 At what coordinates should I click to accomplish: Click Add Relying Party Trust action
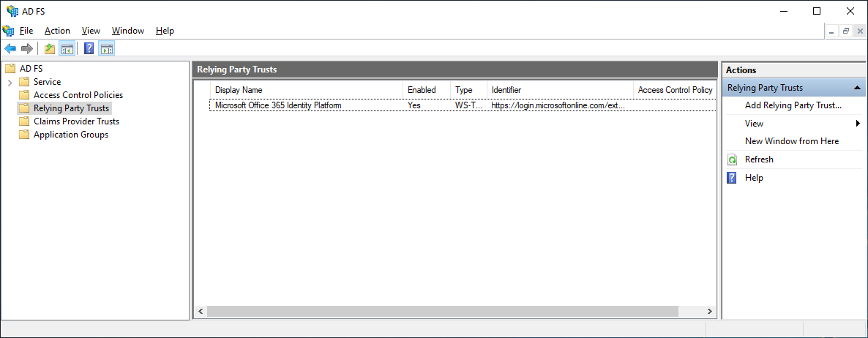793,105
